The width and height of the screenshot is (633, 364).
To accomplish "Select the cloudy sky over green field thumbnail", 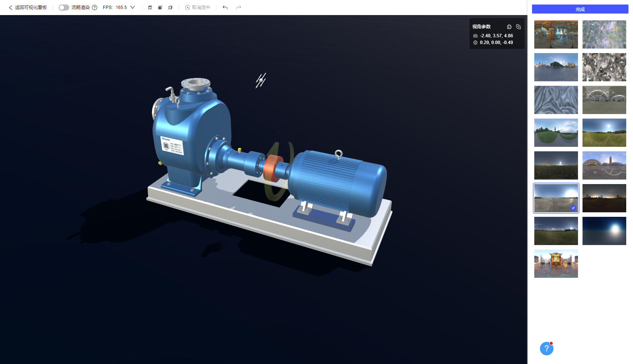I will tap(556, 231).
